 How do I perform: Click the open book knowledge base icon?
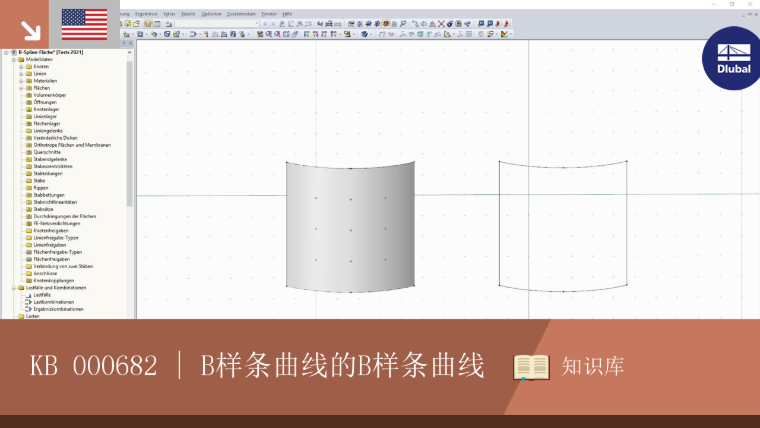tap(531, 367)
